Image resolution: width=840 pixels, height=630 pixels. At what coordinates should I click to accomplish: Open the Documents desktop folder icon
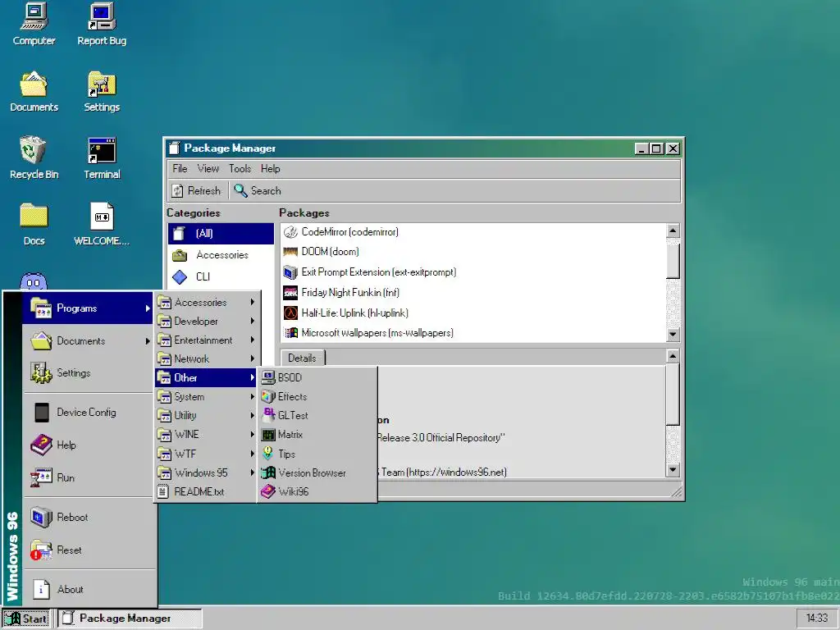(x=34, y=91)
